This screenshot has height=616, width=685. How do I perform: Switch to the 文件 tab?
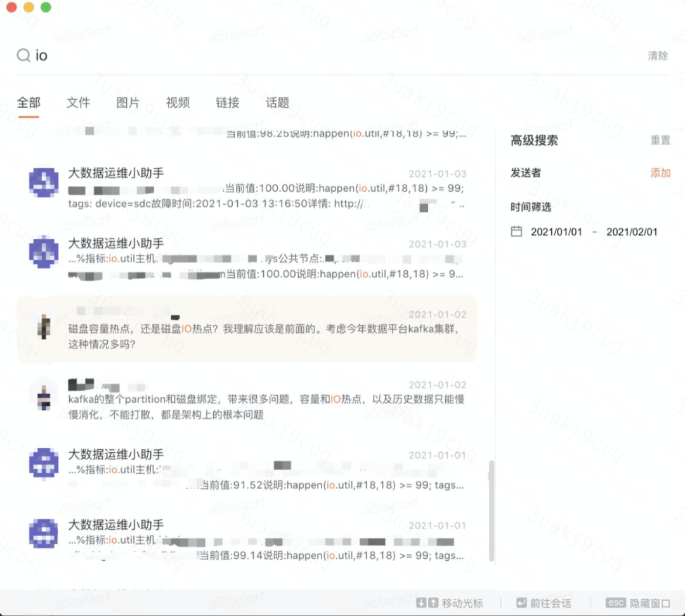pos(78,103)
